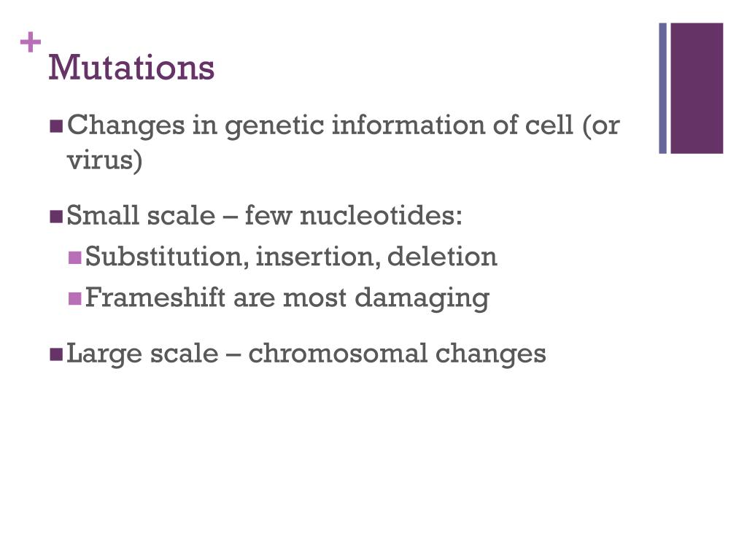This screenshot has height=560, width=747.
Task: Select the bullet before Small scale
Action: 56,216
